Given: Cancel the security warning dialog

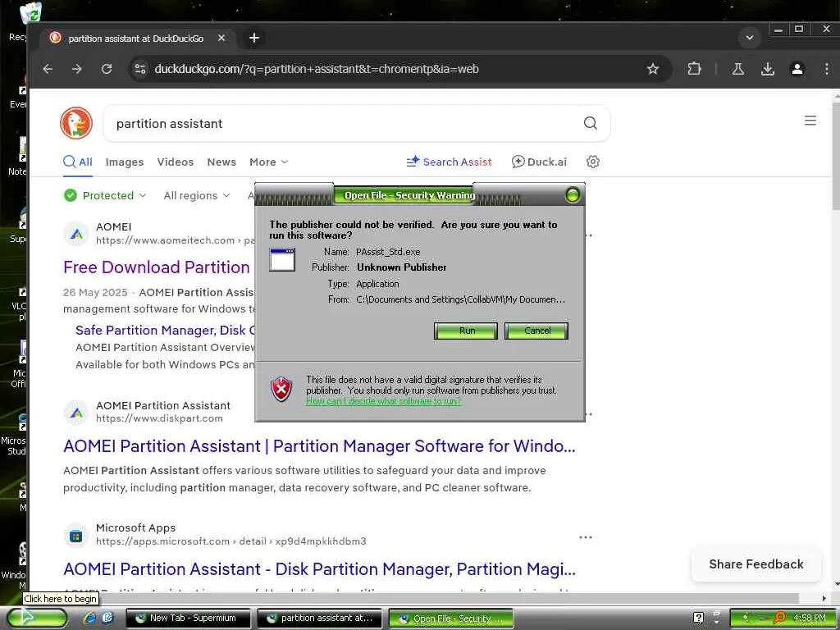Looking at the screenshot, I should (536, 331).
